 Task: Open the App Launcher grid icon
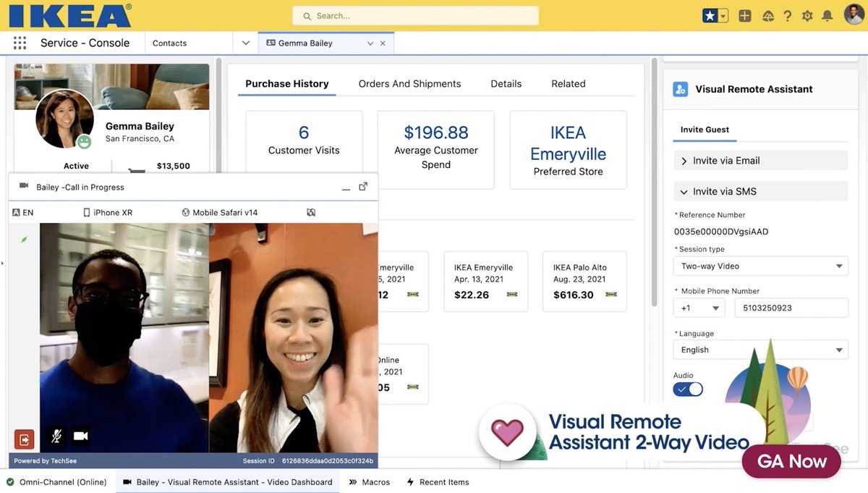[20, 43]
